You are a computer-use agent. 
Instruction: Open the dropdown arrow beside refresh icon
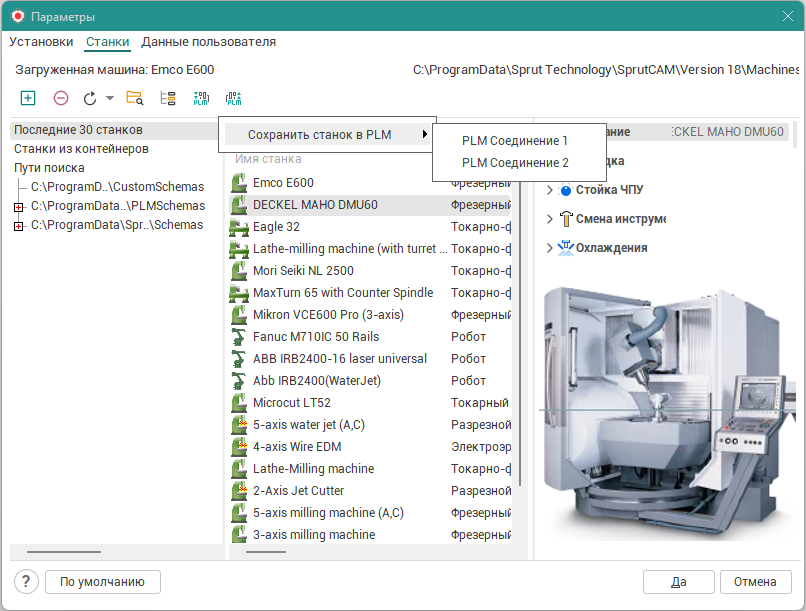(x=109, y=99)
